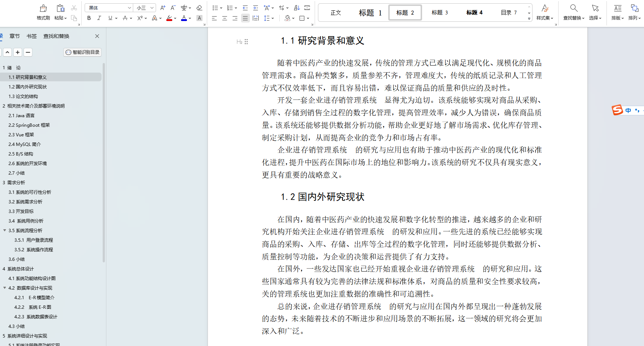644x346 pixels.
Task: Collapse the 4.2 数据库设计与实现 node
Action: pos(5,288)
